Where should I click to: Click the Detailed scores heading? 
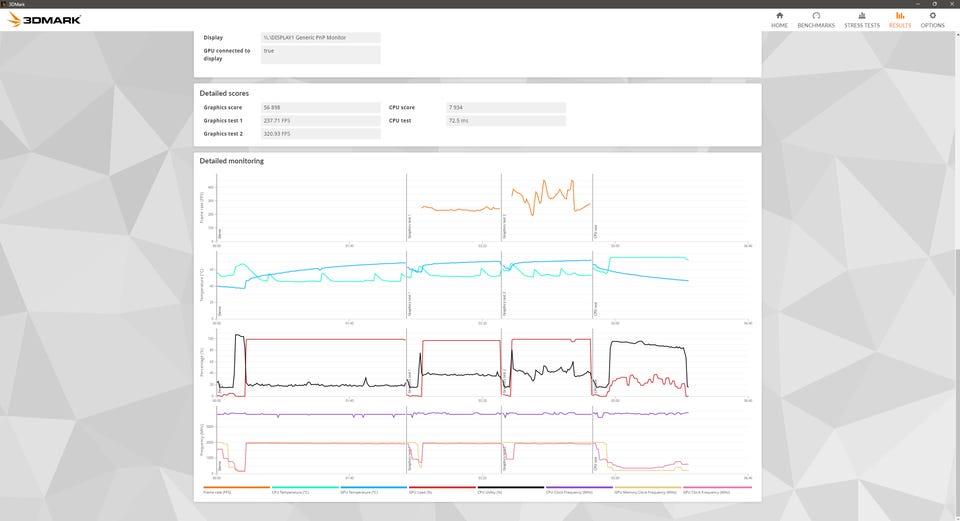[224, 93]
